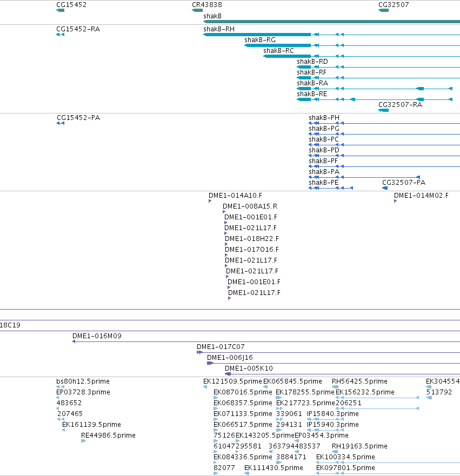This screenshot has width=460, height=476.
Task: Select the shakB-RG transcript label
Action: [x=260, y=40]
